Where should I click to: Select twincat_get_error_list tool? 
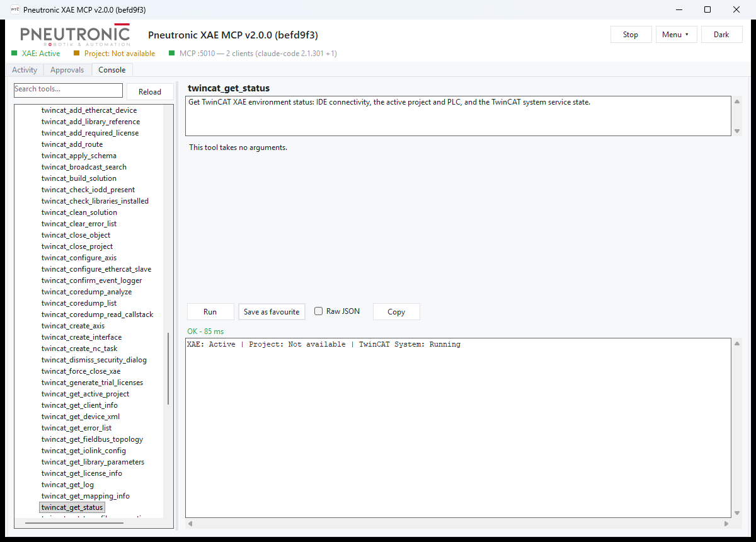(76, 428)
